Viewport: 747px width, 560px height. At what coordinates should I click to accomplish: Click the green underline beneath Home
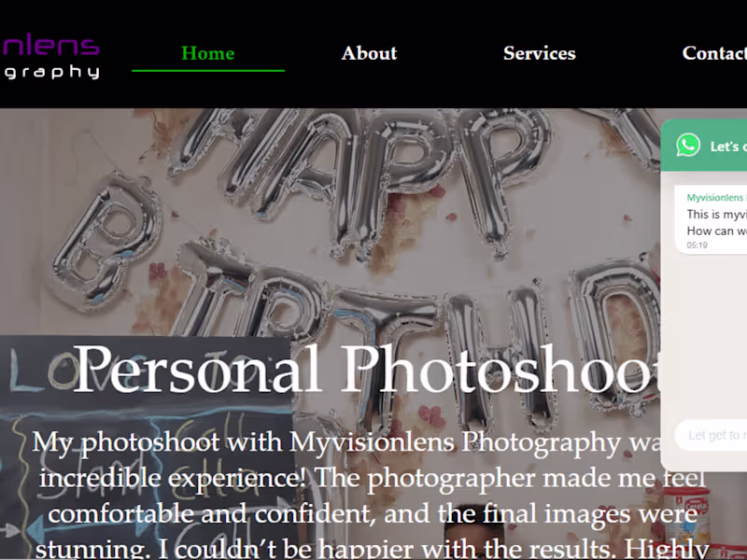point(208,71)
